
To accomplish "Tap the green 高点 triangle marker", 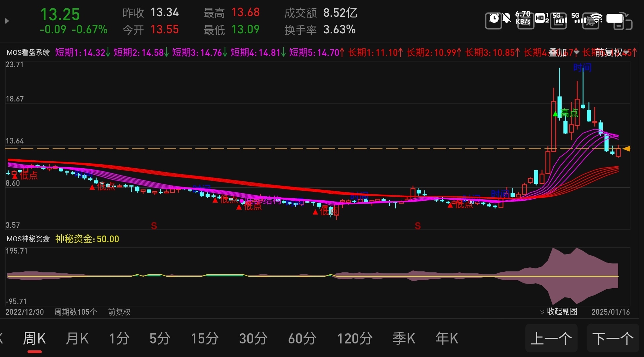I will click(x=555, y=114).
